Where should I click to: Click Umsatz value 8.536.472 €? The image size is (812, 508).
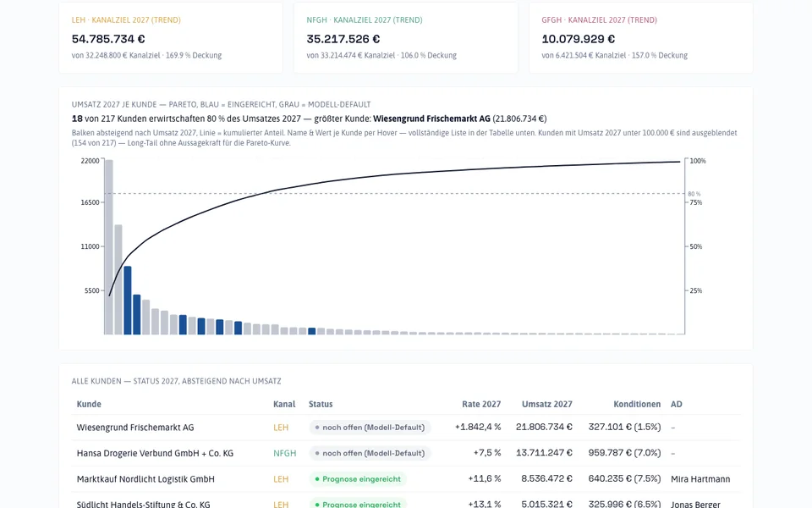point(547,479)
